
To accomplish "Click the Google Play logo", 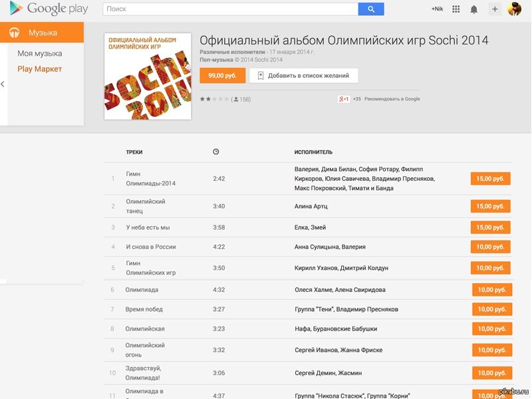I will (x=49, y=9).
